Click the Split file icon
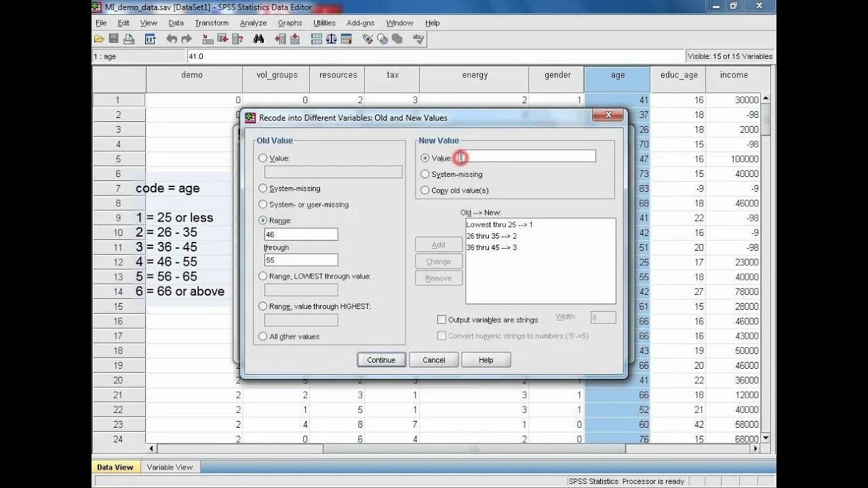This screenshot has width=868, height=488. 317,39
